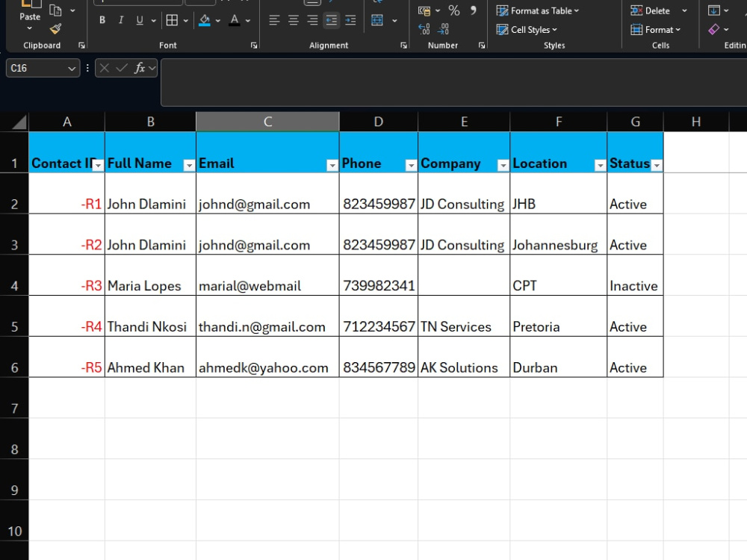
Task: Click the Decrease Indent icon
Action: [x=331, y=20]
